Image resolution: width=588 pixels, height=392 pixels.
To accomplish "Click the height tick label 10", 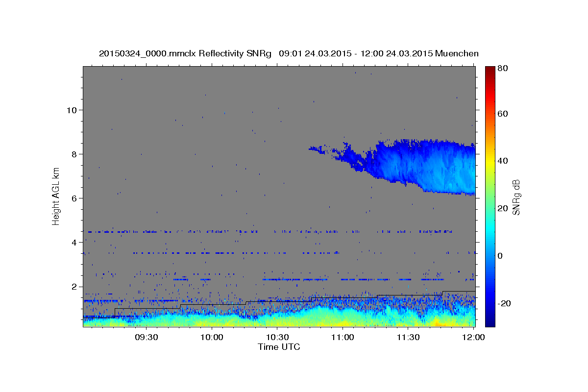I will (72, 110).
